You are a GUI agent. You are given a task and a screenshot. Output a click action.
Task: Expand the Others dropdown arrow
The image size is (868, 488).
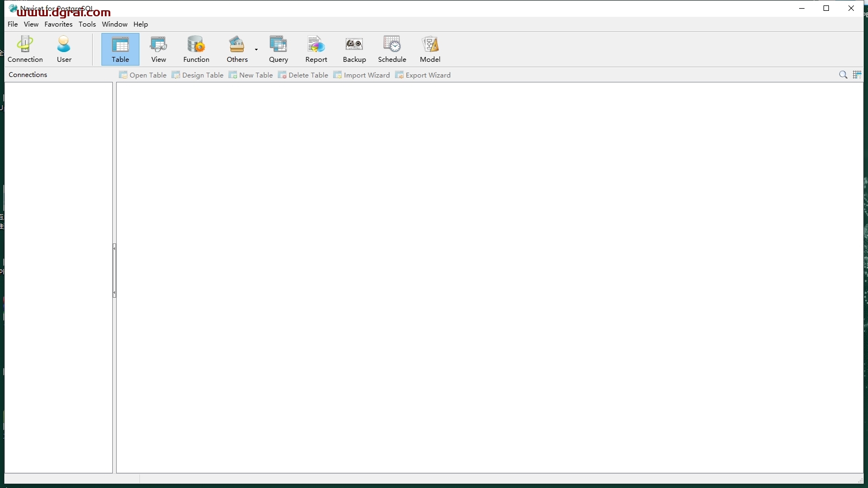(x=256, y=49)
